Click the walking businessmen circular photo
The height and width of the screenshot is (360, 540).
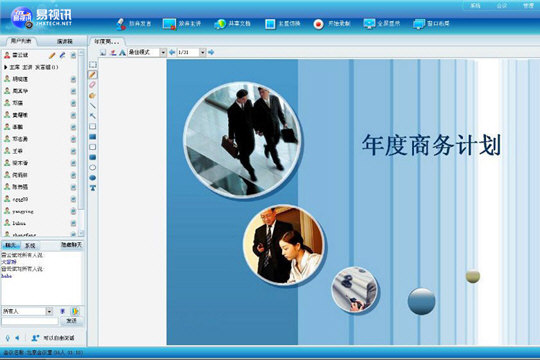(242, 140)
